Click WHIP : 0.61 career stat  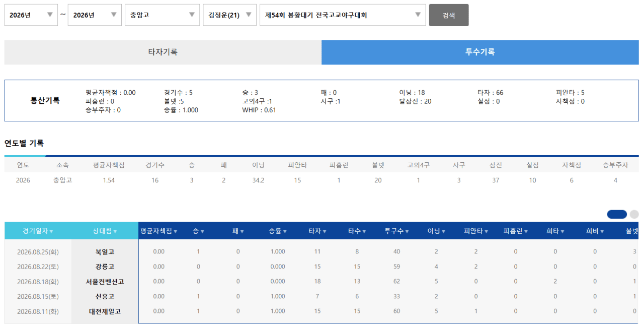[x=259, y=110]
